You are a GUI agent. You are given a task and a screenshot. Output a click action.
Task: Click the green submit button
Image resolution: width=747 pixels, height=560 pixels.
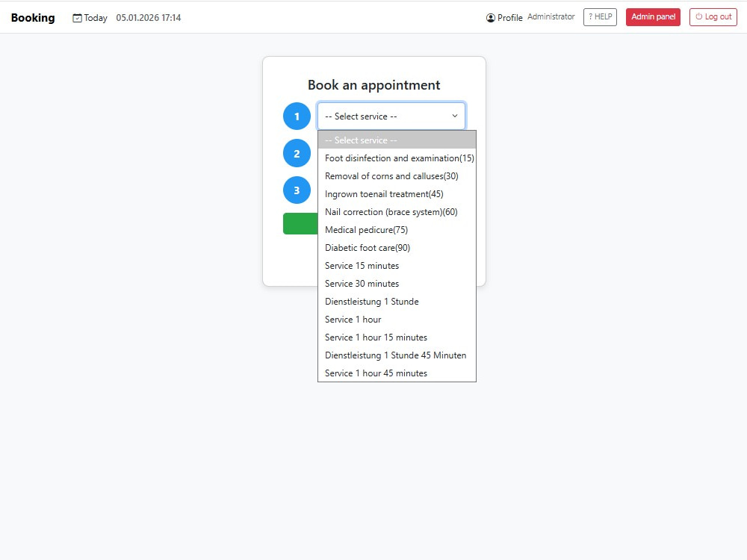point(300,224)
